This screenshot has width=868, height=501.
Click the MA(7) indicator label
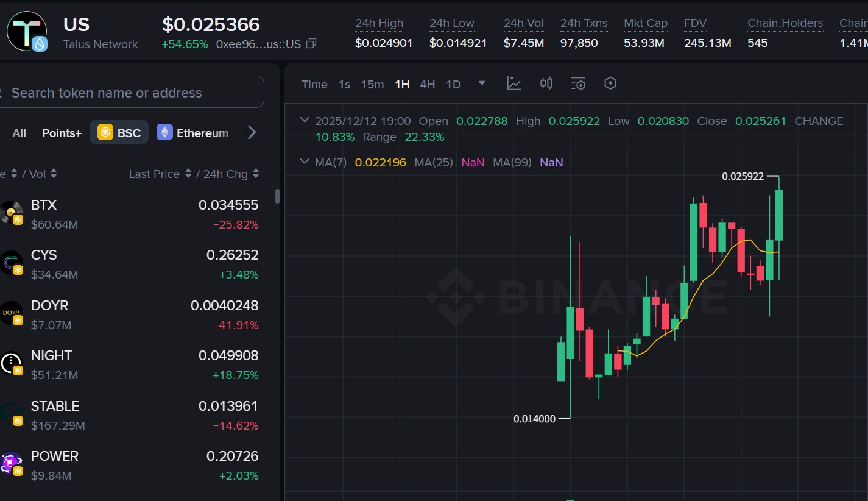pos(331,163)
